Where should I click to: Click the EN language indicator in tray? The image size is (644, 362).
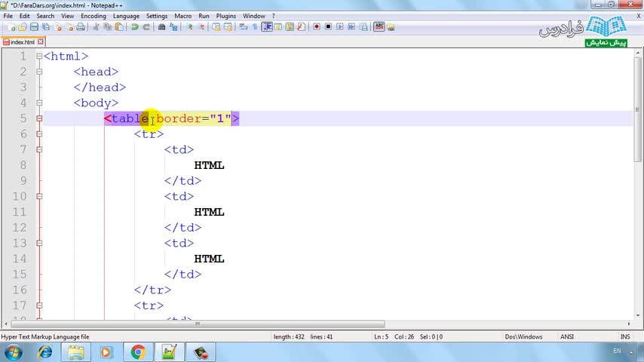pos(617,351)
